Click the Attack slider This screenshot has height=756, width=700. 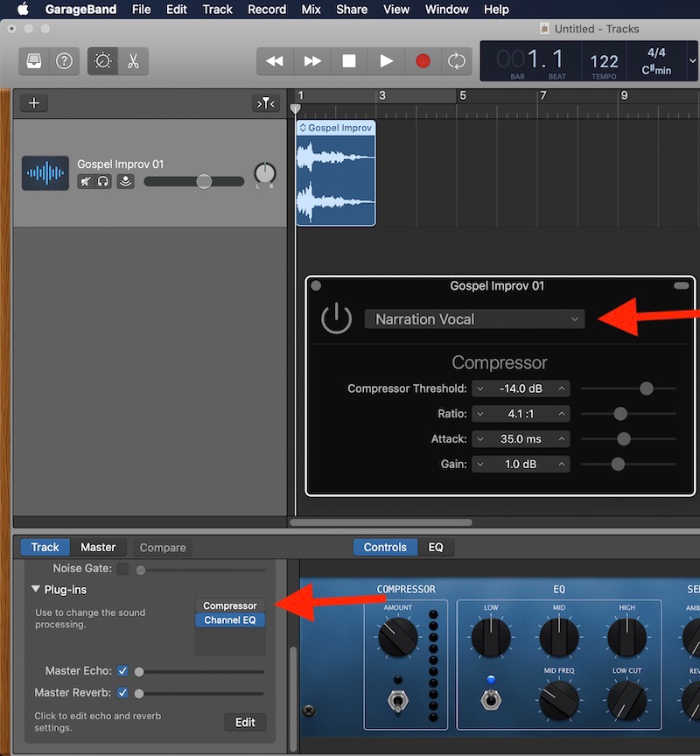pyautogui.click(x=628, y=438)
